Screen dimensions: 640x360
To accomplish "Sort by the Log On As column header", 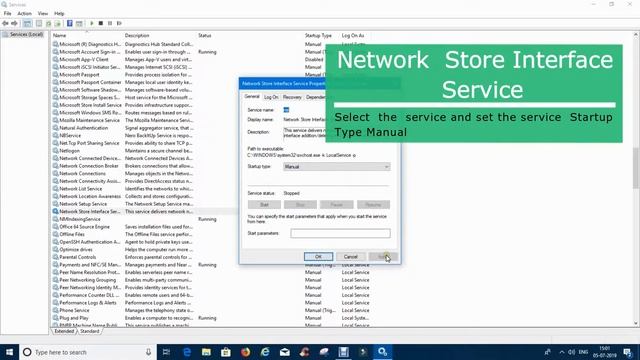I will (x=353, y=36).
